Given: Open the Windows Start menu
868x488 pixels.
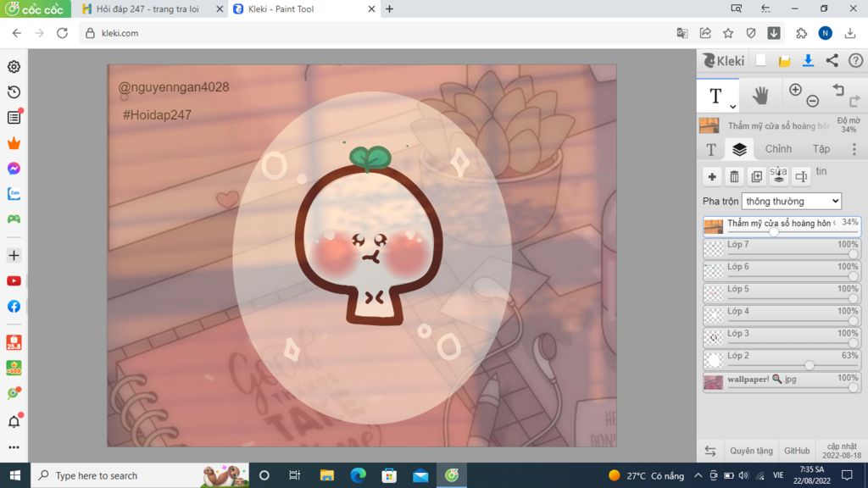Looking at the screenshot, I should (15, 475).
